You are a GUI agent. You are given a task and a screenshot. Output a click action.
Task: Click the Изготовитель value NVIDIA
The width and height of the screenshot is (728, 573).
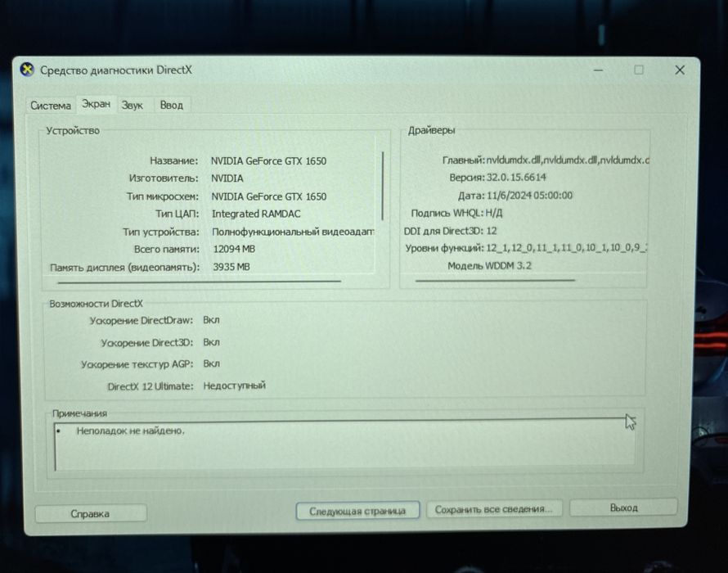tap(227, 178)
